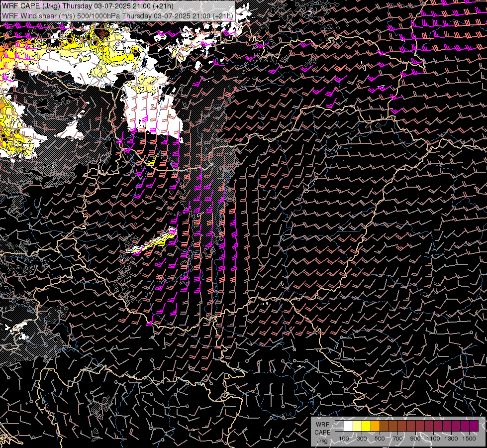Select the transparent first legend swatch
Screen dimensions: 487x448
[339, 426]
